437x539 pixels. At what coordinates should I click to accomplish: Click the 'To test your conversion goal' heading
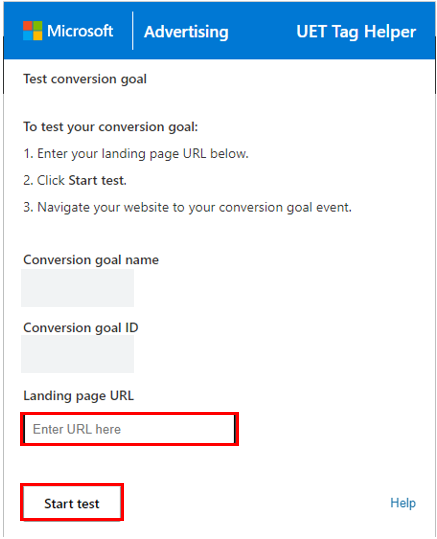[111, 127]
